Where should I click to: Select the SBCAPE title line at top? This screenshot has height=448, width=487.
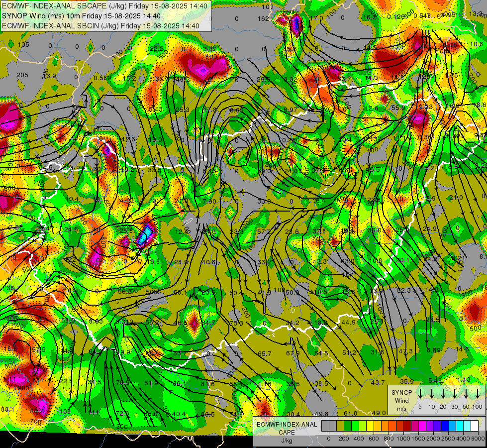coord(104,5)
